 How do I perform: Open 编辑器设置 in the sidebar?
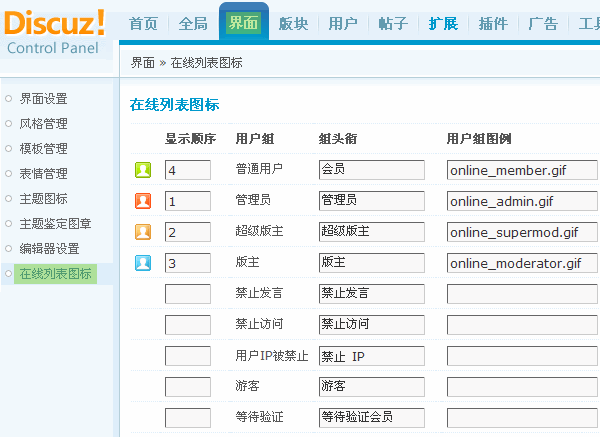pyautogui.click(x=49, y=249)
